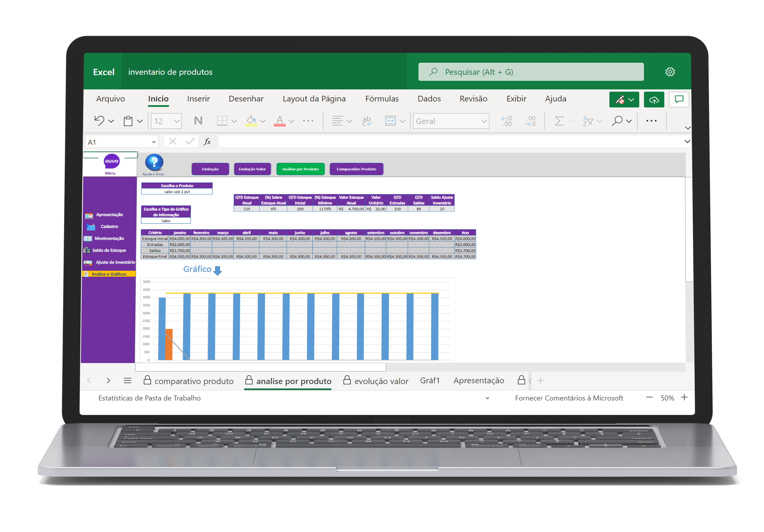
Task: Click the AutoSum sigma icon
Action: click(559, 121)
